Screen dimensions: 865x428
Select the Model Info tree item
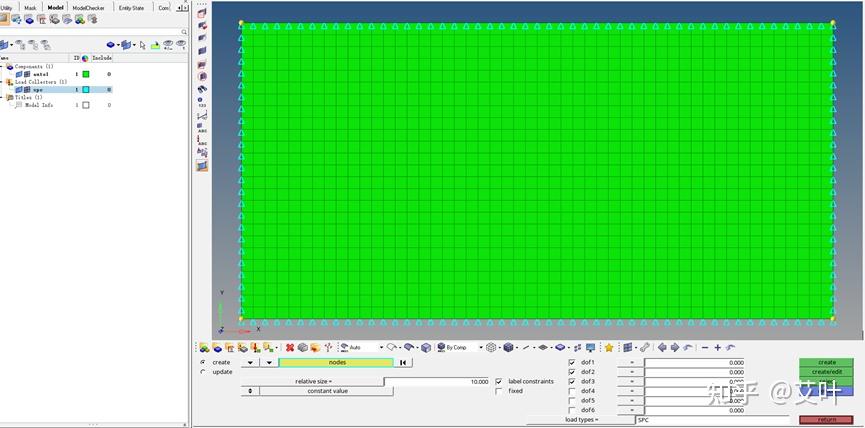[39, 105]
